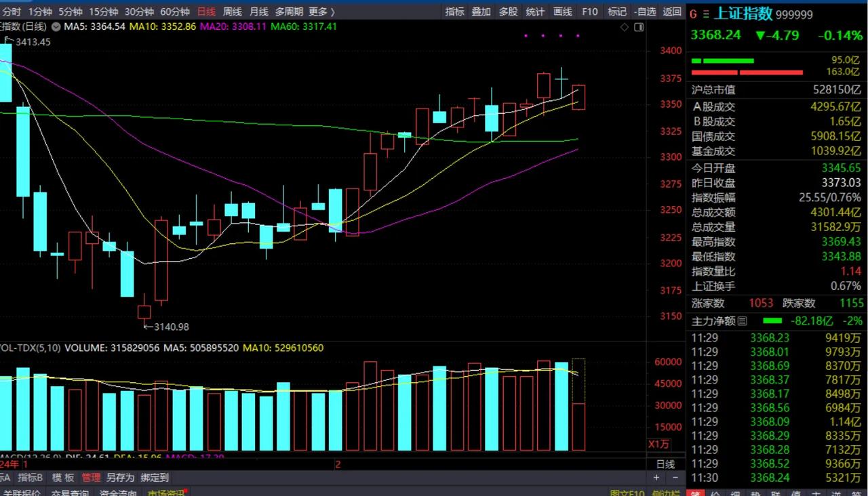Select the 1分钟 period
This screenshot has height=496, width=868.
(x=40, y=12)
